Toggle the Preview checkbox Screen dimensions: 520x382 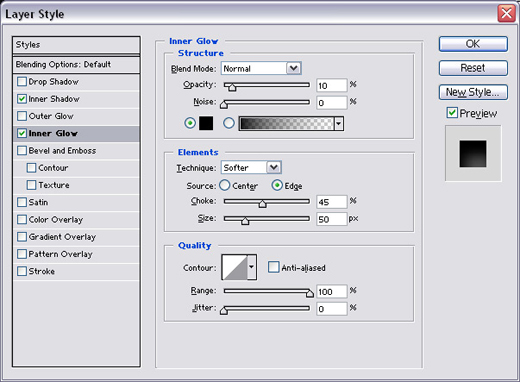click(452, 113)
